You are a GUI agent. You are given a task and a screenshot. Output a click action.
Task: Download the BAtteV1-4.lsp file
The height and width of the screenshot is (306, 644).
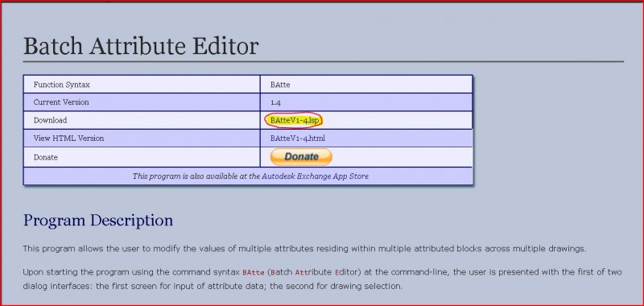(x=295, y=120)
